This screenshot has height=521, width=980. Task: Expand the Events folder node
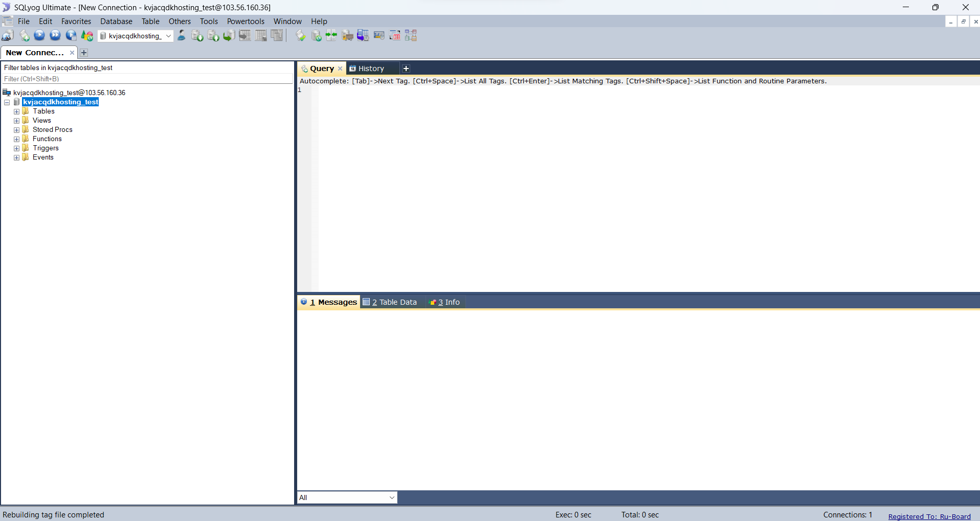16,158
